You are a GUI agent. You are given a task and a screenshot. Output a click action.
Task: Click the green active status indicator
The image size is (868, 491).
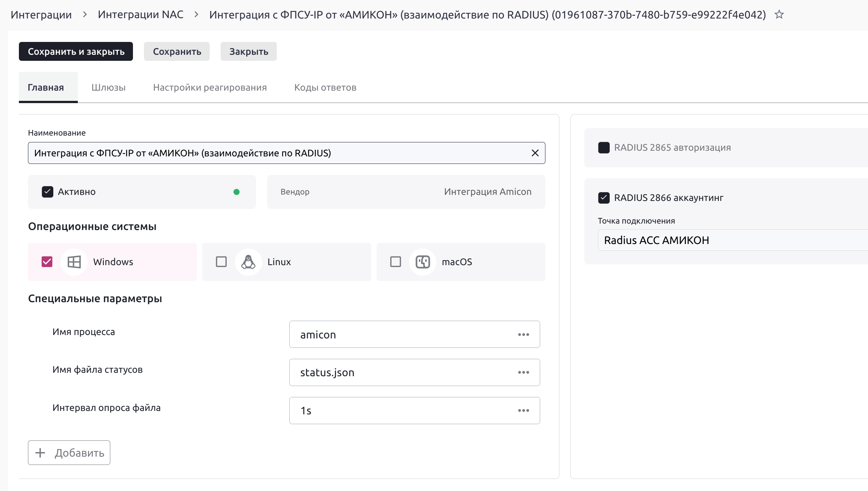tap(236, 192)
